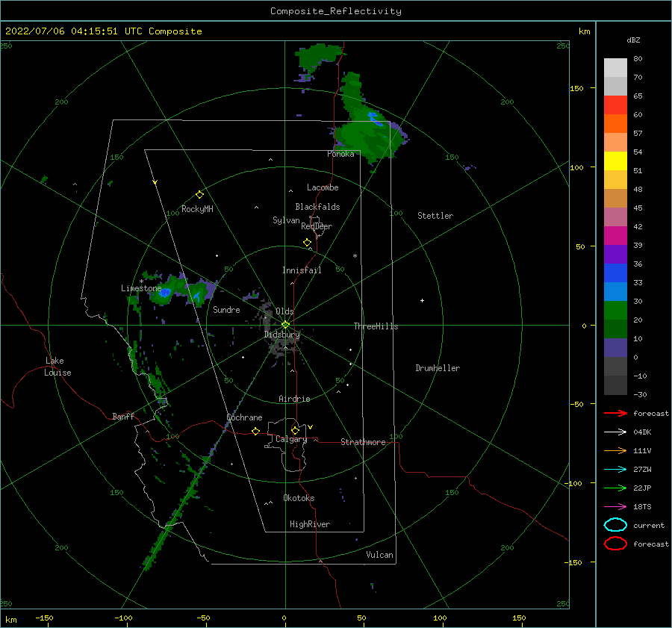Select the Didsbury label
The height and width of the screenshot is (628, 672).
click(x=281, y=335)
